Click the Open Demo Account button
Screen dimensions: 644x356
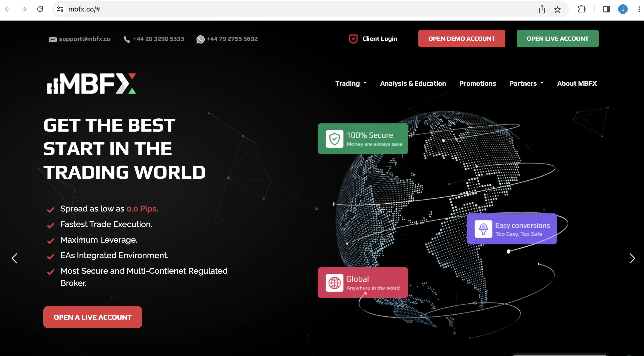(462, 39)
